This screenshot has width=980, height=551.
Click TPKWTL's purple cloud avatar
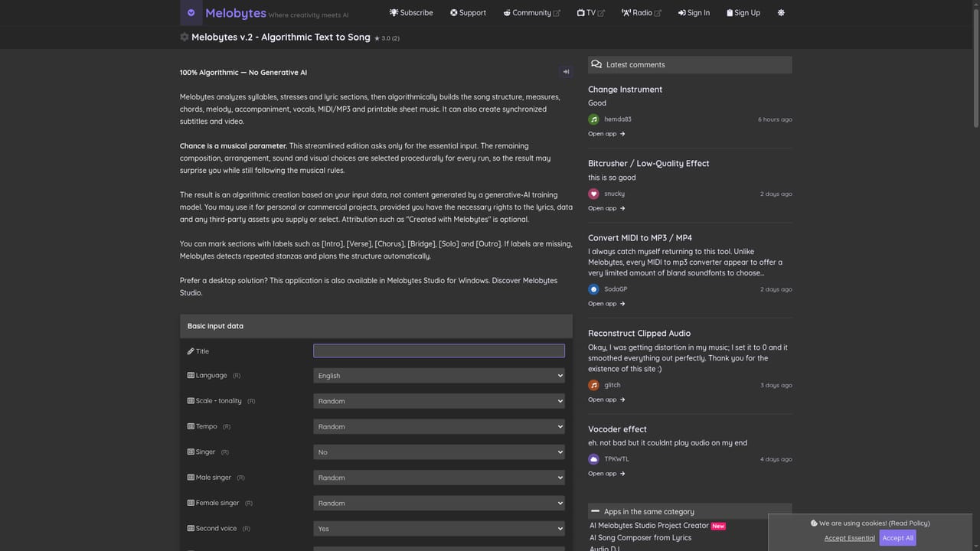(x=593, y=459)
